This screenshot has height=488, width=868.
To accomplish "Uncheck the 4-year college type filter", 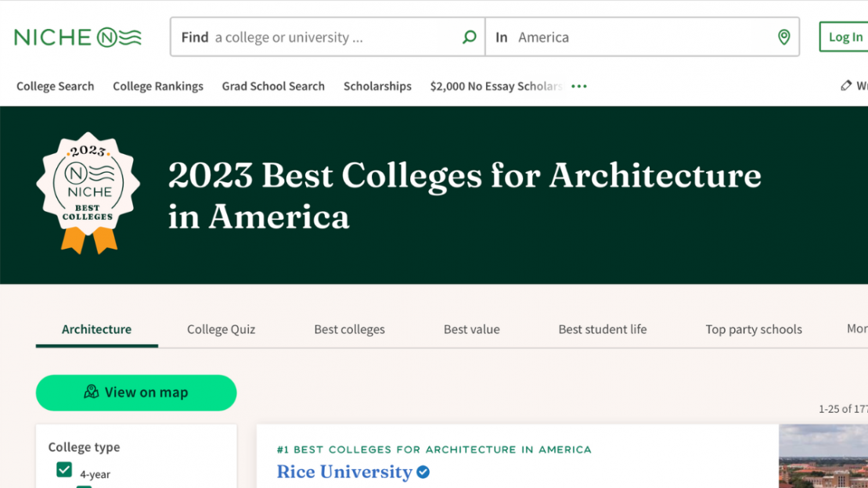I will point(63,469).
